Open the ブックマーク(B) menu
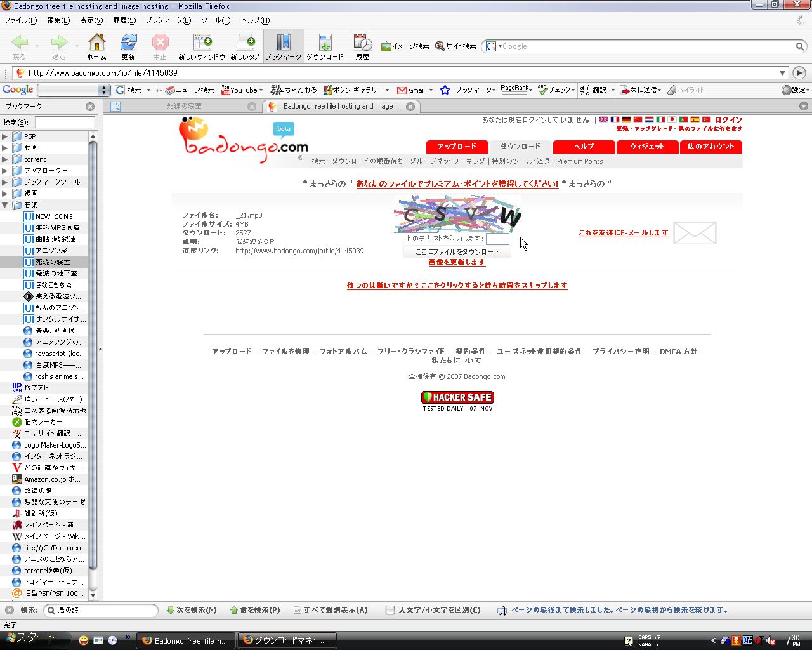 168,20
